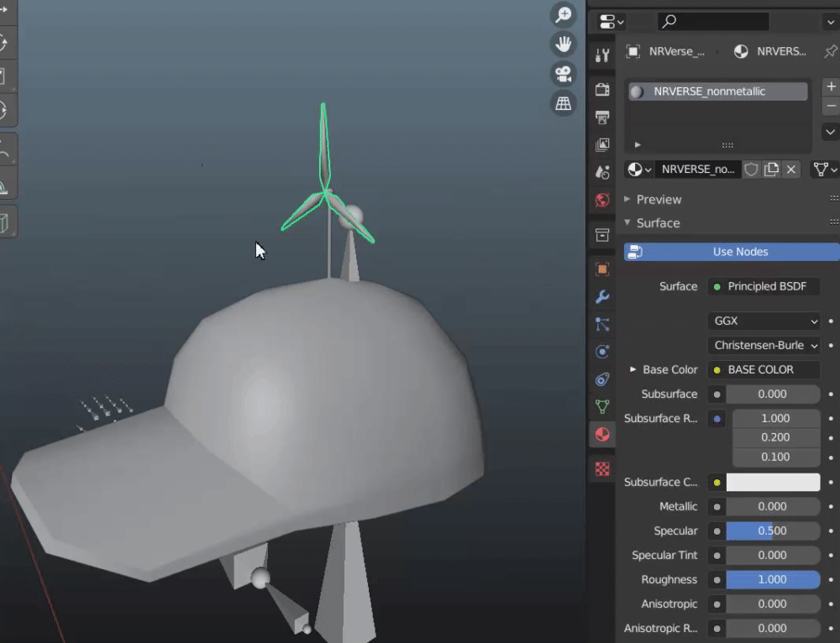The height and width of the screenshot is (643, 840).
Task: Open the browse material dropdown
Action: tap(639, 170)
